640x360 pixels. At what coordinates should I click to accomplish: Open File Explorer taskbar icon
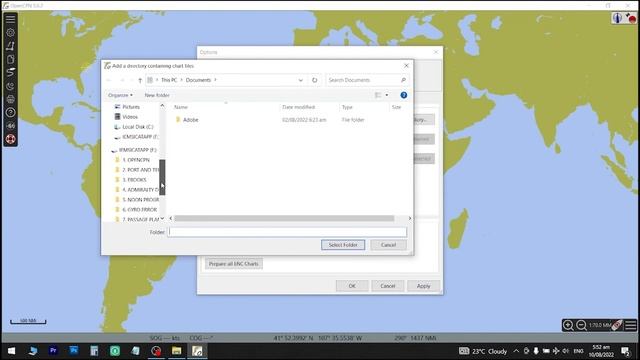[176, 351]
